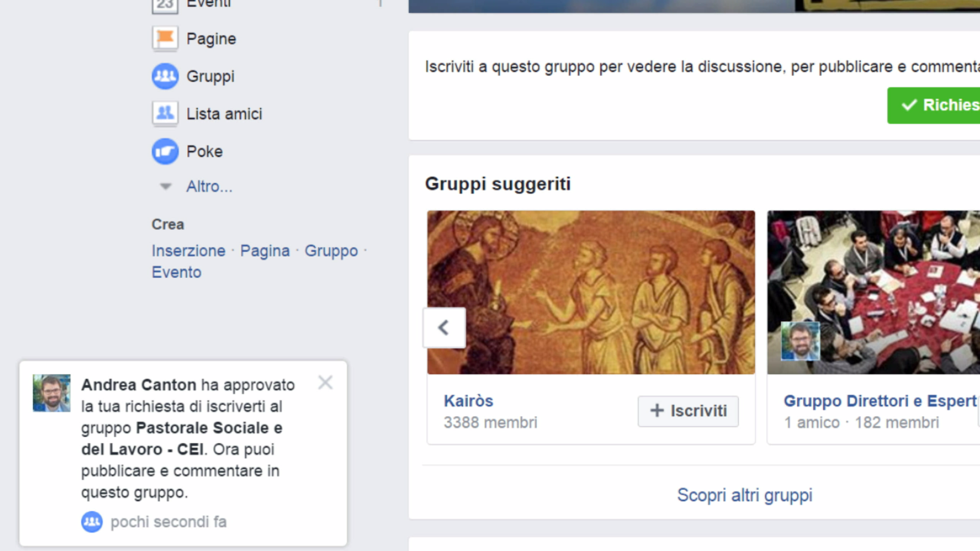Click the Lista amici icon

click(165, 113)
